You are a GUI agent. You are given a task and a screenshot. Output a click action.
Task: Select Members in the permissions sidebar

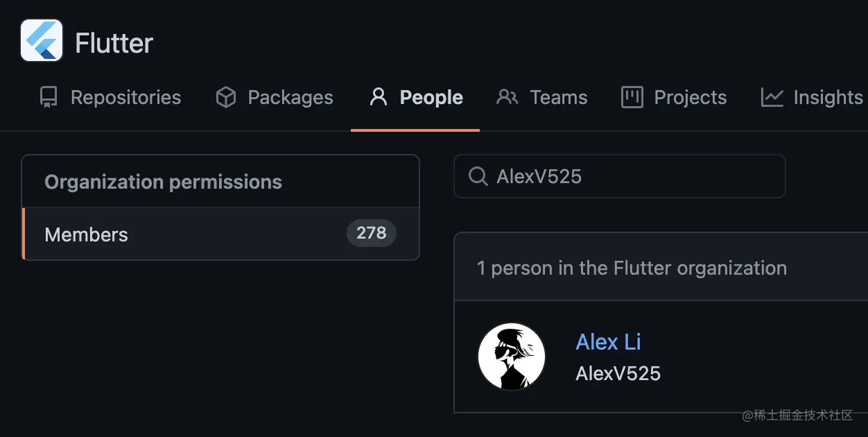click(87, 234)
